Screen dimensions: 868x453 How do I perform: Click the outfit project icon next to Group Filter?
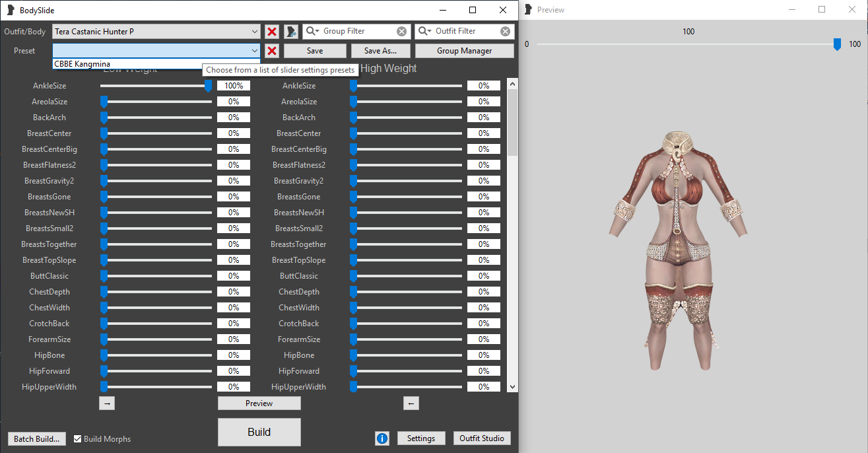(x=291, y=32)
